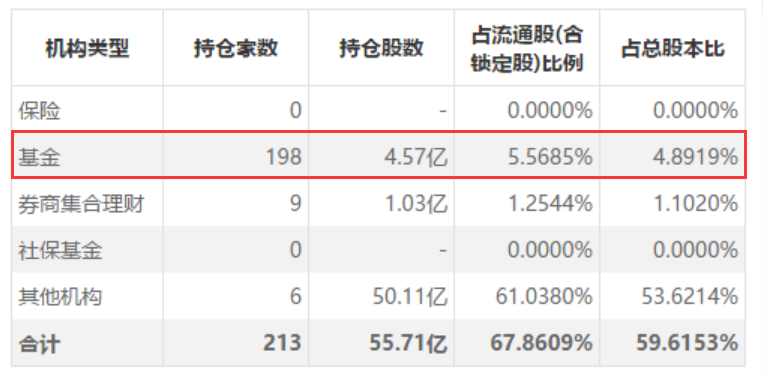Click the 4.8919% cell in 基金 row

pos(696,157)
